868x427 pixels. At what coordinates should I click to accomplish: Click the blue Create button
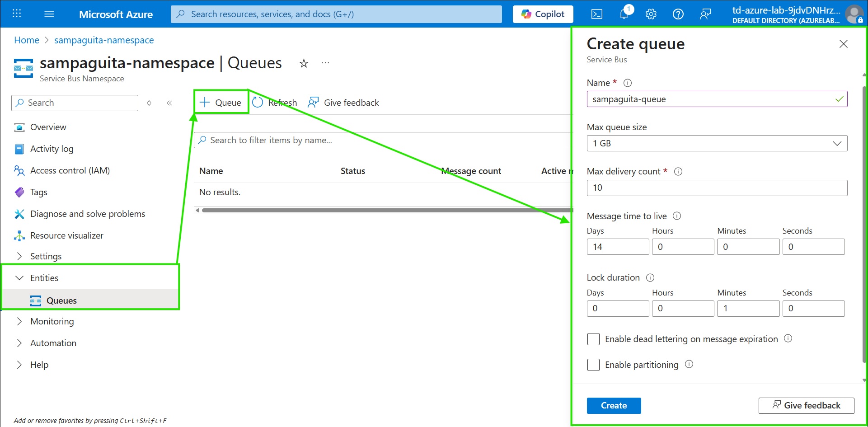613,405
